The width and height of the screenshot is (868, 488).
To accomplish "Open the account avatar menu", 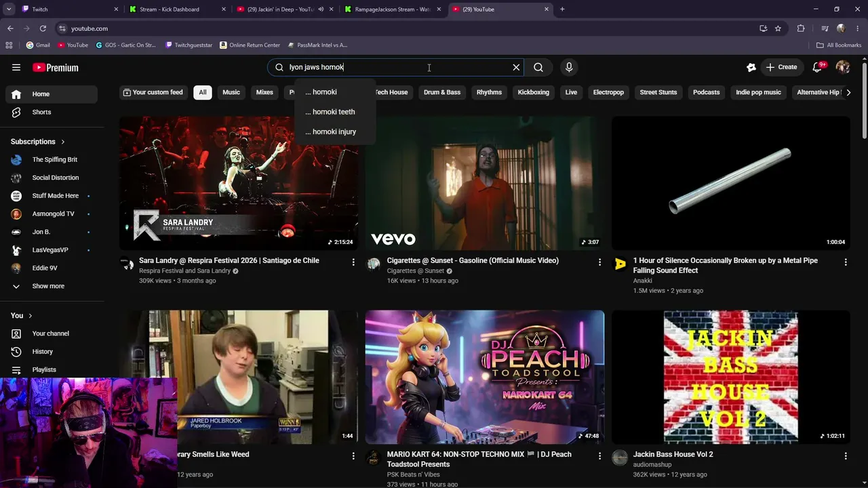I will click(843, 67).
